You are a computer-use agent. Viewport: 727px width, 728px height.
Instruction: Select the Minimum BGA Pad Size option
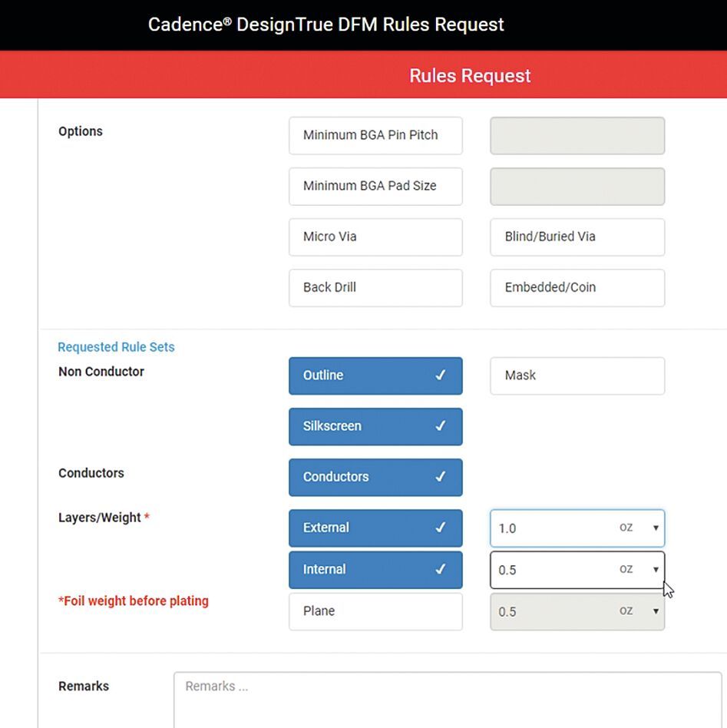(x=375, y=186)
